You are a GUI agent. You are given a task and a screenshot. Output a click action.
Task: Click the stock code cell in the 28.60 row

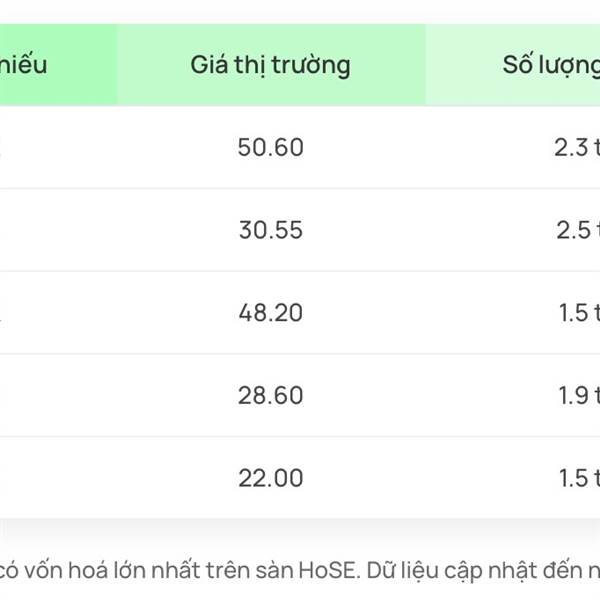click(58, 395)
